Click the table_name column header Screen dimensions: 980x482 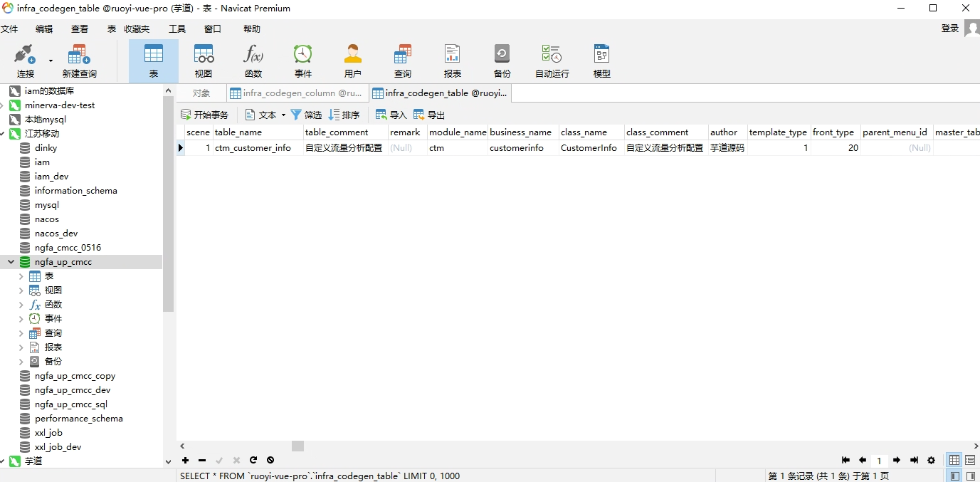point(238,132)
